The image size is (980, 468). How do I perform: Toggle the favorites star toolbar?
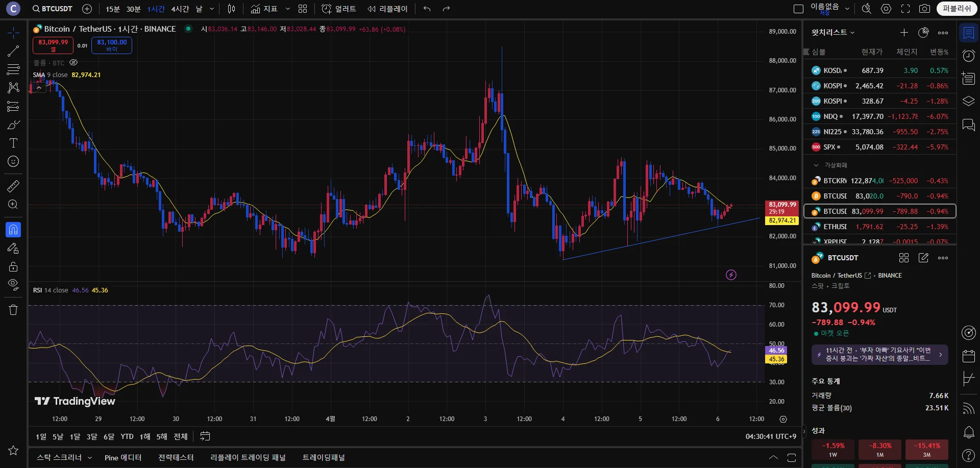13,450
